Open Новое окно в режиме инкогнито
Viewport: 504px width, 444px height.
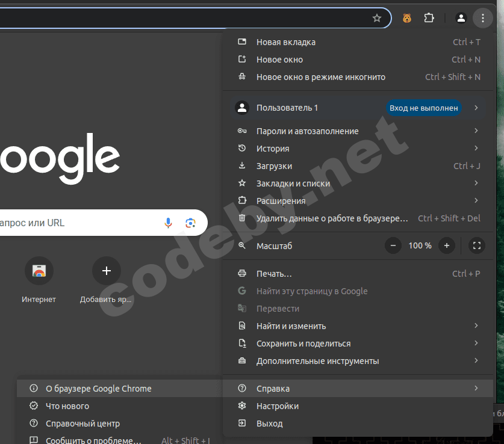point(358,77)
